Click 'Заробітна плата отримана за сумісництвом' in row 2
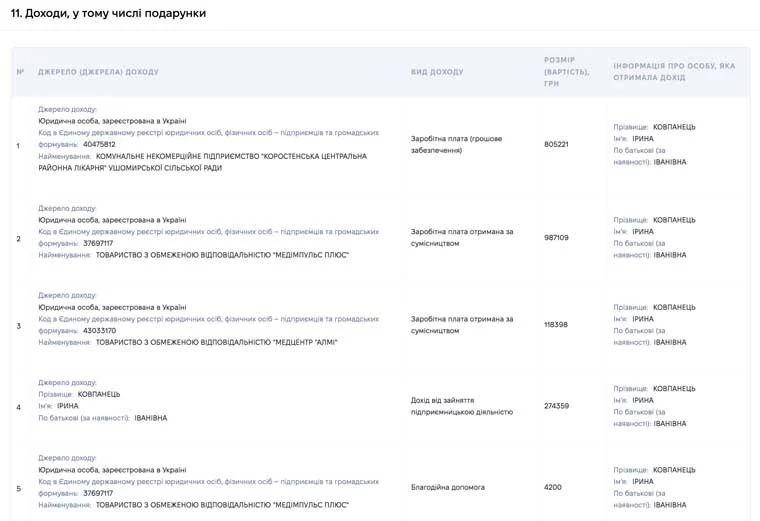 462,237
